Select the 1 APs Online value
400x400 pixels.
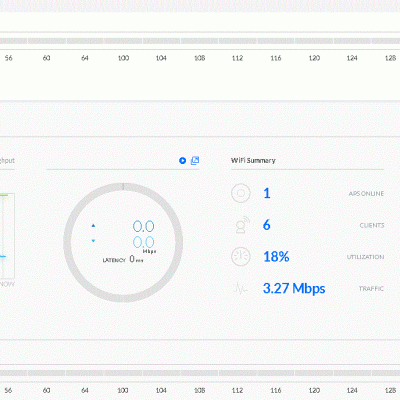click(x=267, y=193)
